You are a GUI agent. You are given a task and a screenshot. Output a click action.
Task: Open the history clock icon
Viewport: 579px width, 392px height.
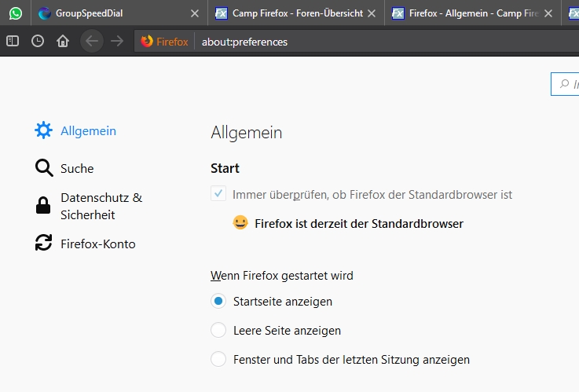(x=38, y=42)
